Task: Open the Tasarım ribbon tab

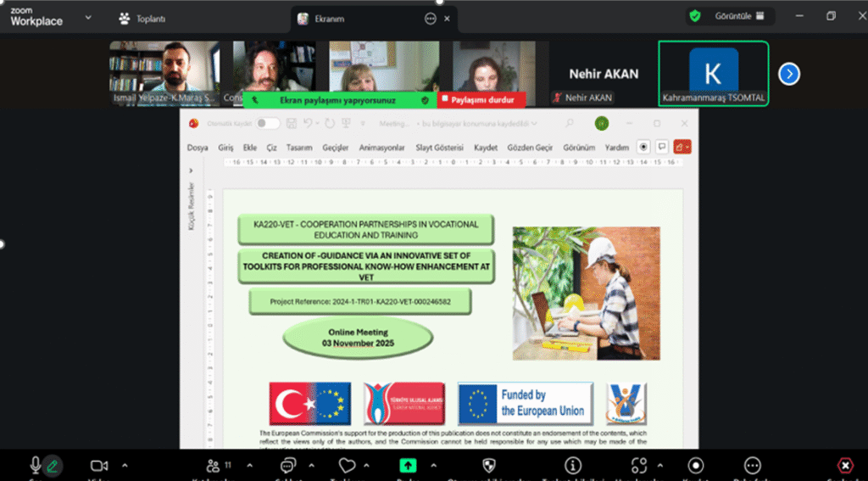Action: click(x=299, y=148)
